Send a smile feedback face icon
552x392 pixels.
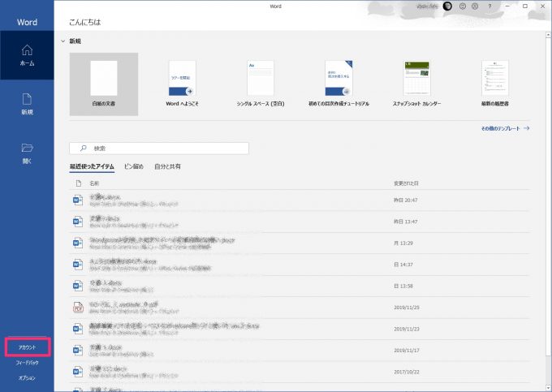[x=463, y=6]
